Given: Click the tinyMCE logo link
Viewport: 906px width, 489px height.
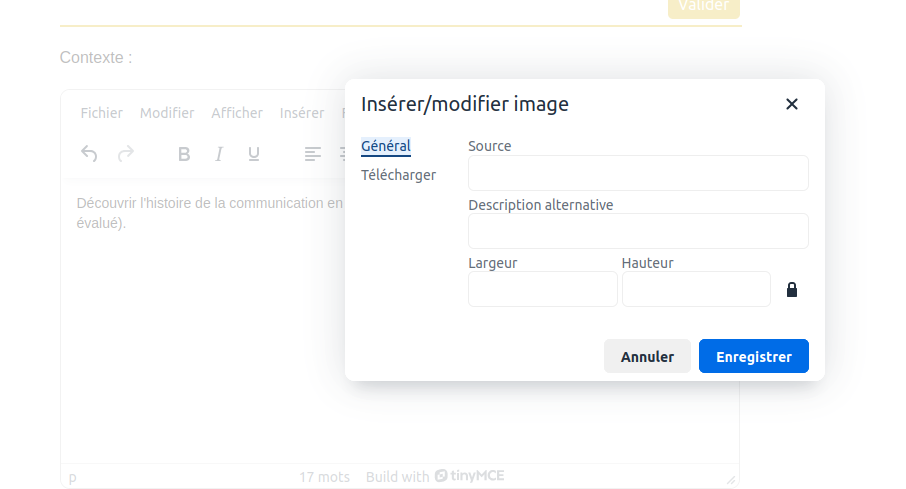Looking at the screenshot, I should (470, 476).
